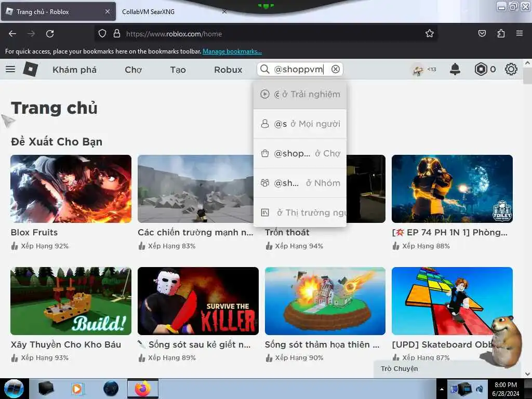Open Các chiến trường mạnh thumbnail
532x399 pixels.
[195, 189]
